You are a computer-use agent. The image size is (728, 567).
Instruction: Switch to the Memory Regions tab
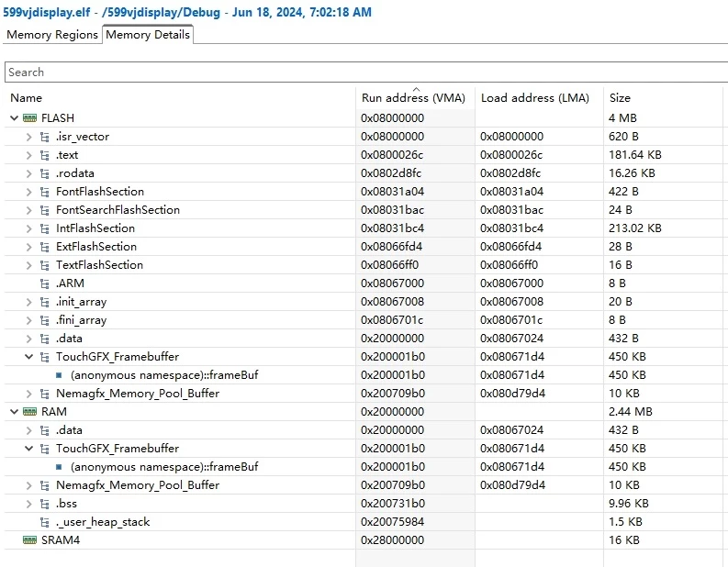tap(52, 35)
